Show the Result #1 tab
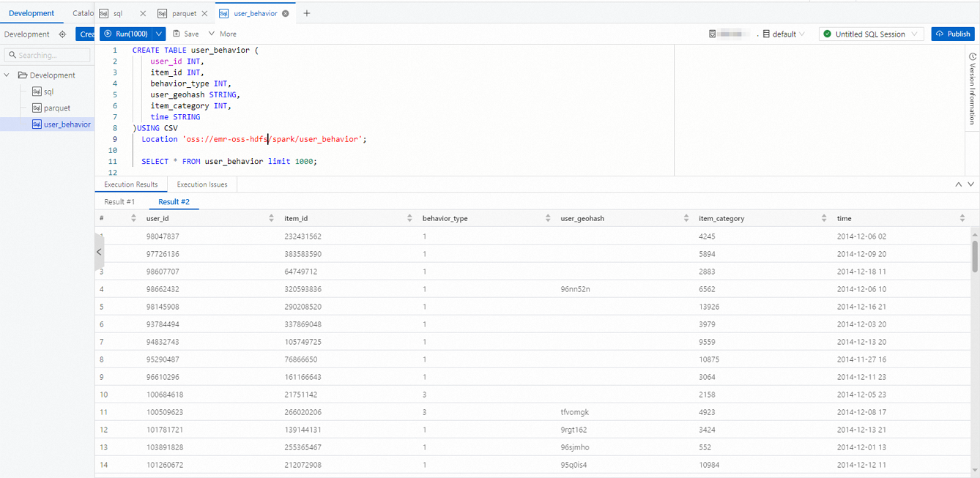This screenshot has width=980, height=478. (x=119, y=201)
